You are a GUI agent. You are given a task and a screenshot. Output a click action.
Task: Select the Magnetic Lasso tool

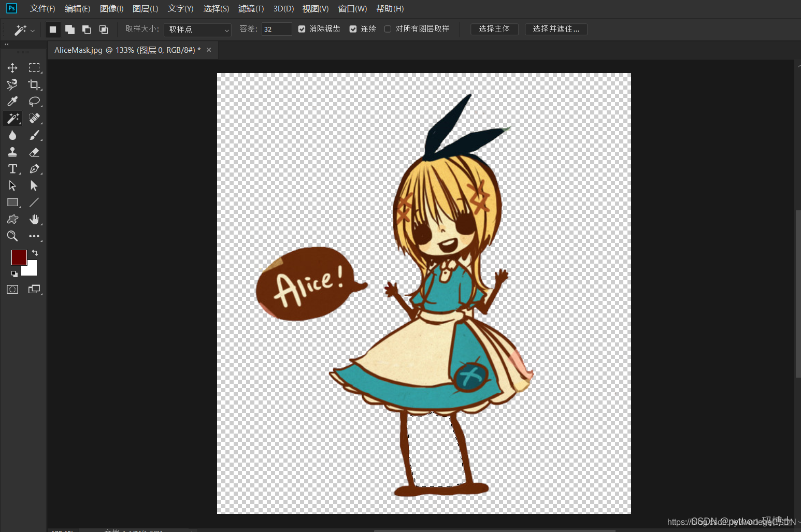click(12, 84)
